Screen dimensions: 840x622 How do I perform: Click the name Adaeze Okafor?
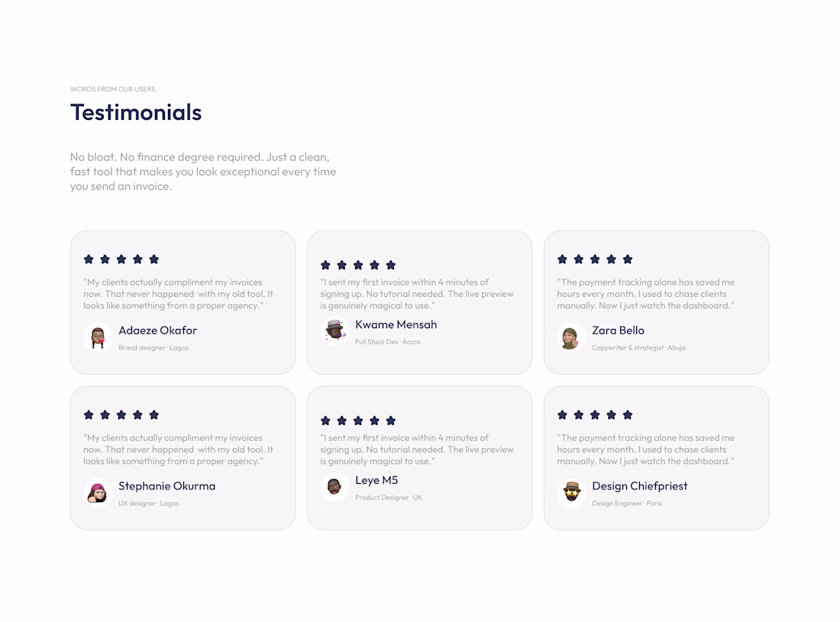click(x=157, y=330)
